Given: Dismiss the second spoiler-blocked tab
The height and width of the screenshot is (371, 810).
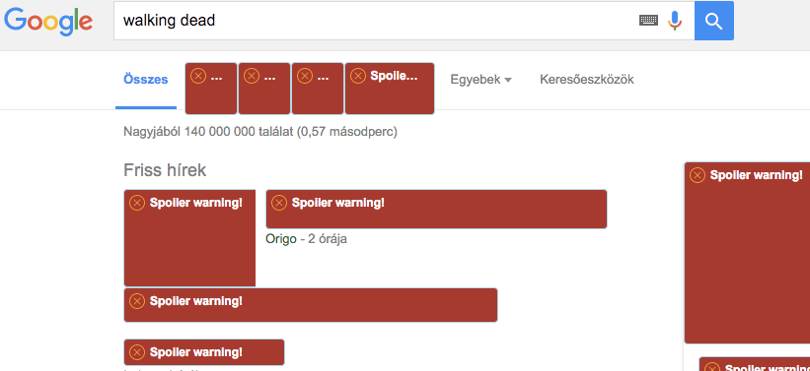Looking at the screenshot, I should point(251,76).
